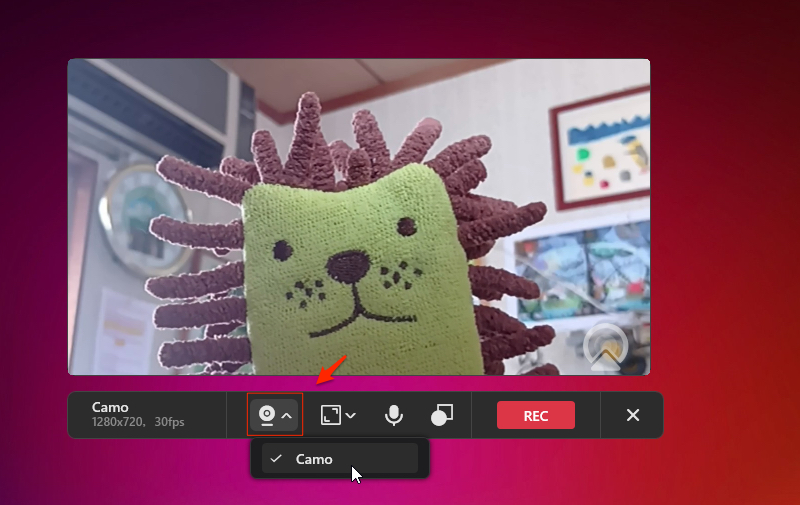Click the frame size icon
This screenshot has height=505, width=800.
[x=331, y=415]
